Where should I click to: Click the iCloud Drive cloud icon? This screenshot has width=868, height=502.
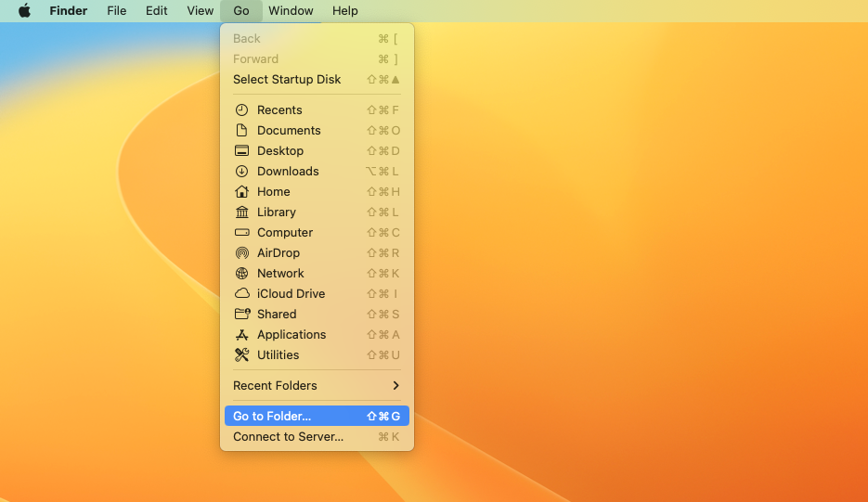pyautogui.click(x=242, y=293)
